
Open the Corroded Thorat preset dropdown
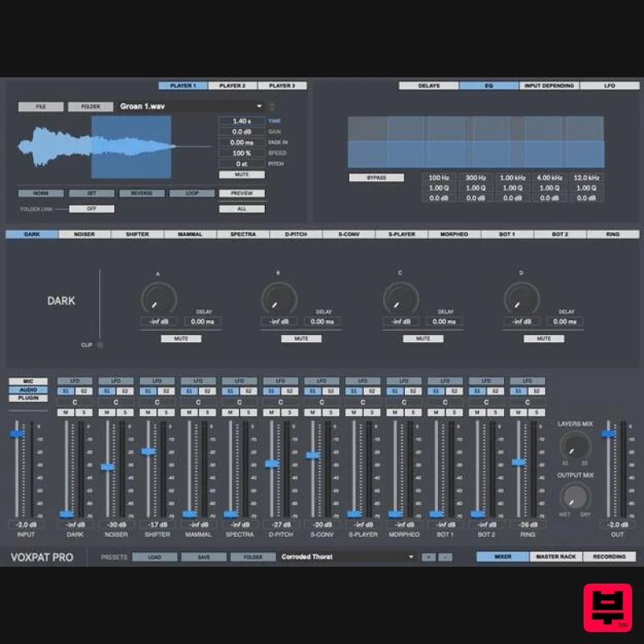click(346, 556)
